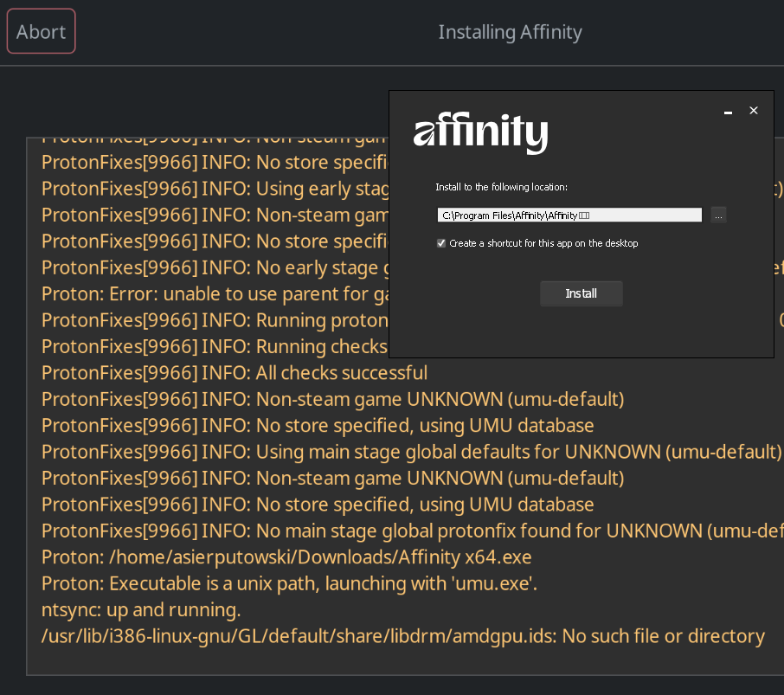Click log line about amdgpu.ids not found
Viewport: 784px width, 695px height.
coord(403,636)
